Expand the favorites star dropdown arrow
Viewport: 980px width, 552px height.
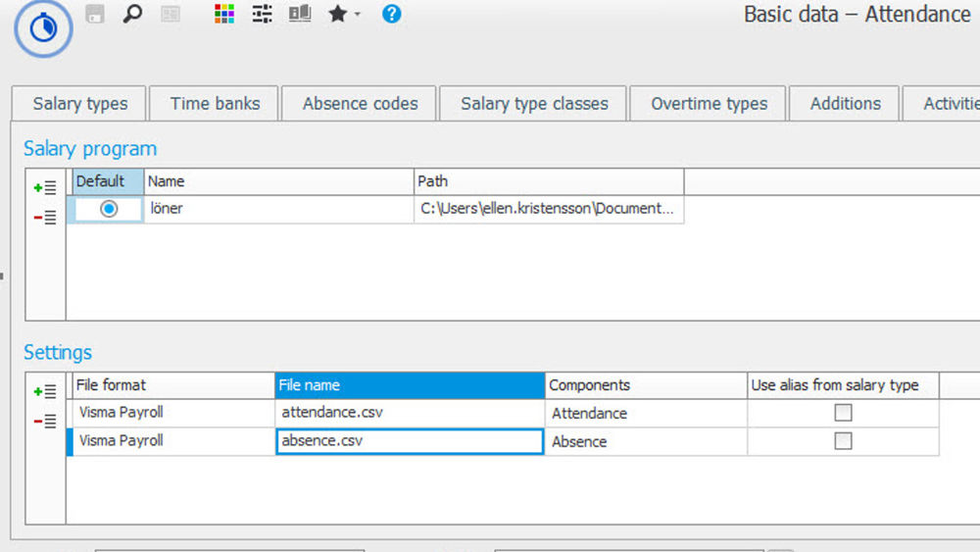pos(358,16)
